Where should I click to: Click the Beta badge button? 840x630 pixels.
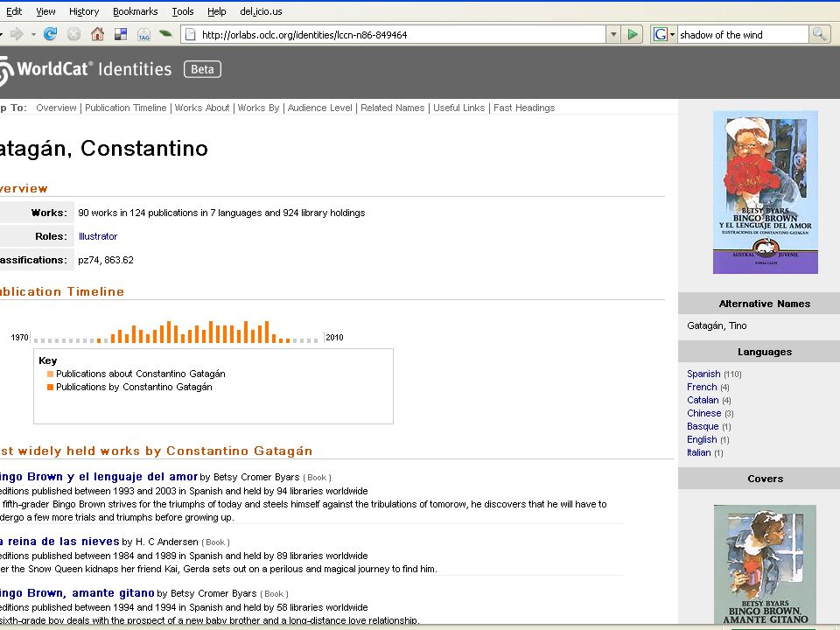click(202, 69)
